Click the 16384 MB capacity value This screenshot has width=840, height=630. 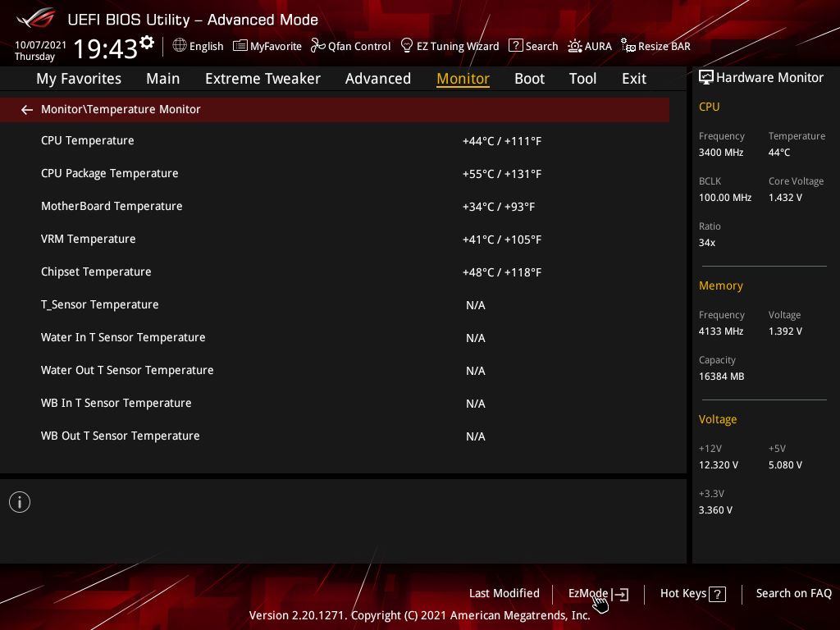coord(722,377)
